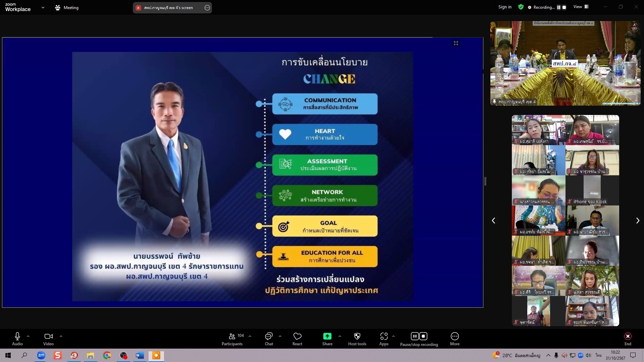Mute microphone via the Audio button
The height and width of the screenshot is (362, 644).
coord(17,339)
